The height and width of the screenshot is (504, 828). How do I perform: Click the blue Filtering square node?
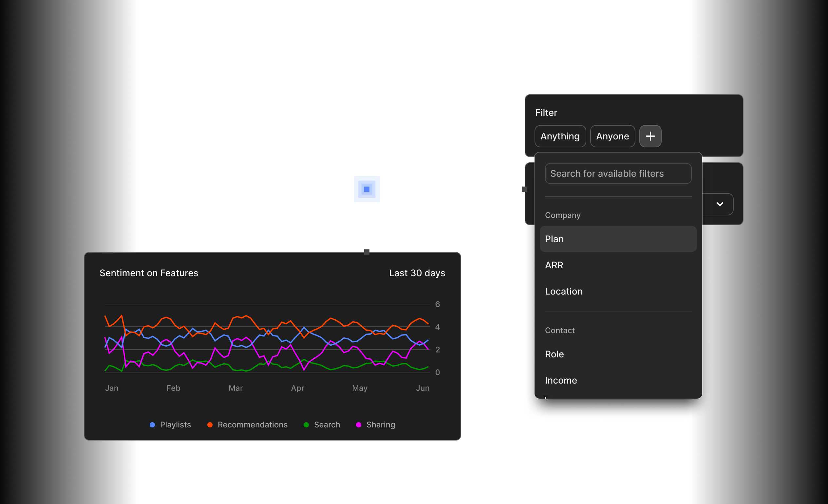pyautogui.click(x=367, y=189)
